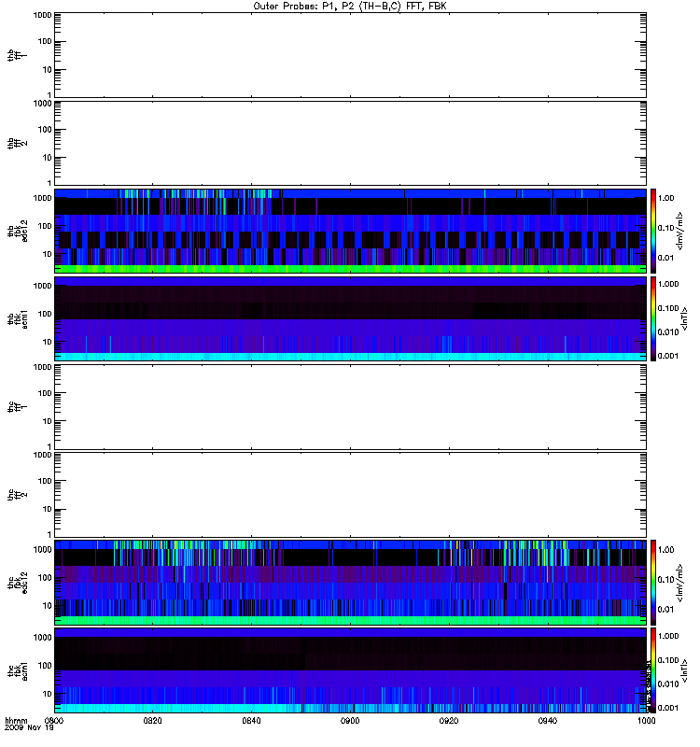The width and height of the screenshot is (700, 747).
Task: Click the 'thc fbk edc12' vertical axis label
Action: tap(17, 583)
